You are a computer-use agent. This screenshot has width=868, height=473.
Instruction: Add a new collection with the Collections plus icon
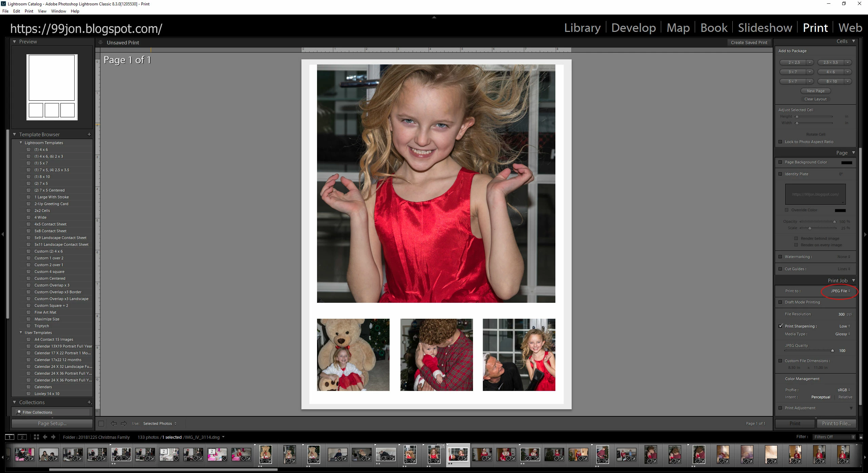tap(90, 402)
